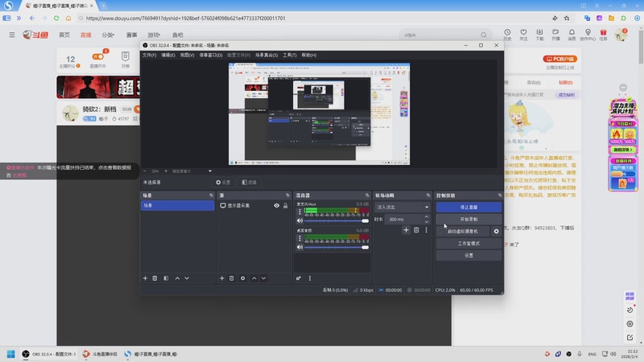Toggle lock on 显示器采集 source
This screenshot has width=644, height=362.
pyautogui.click(x=285, y=206)
